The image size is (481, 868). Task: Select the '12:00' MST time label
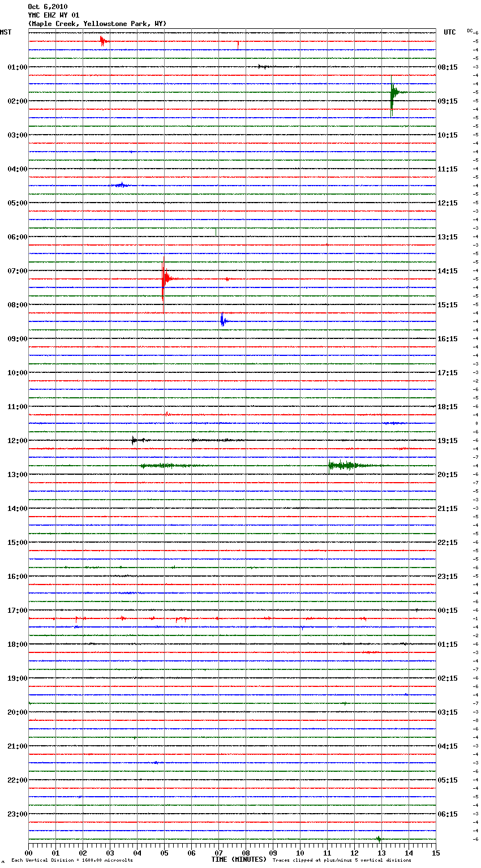pyautogui.click(x=18, y=440)
